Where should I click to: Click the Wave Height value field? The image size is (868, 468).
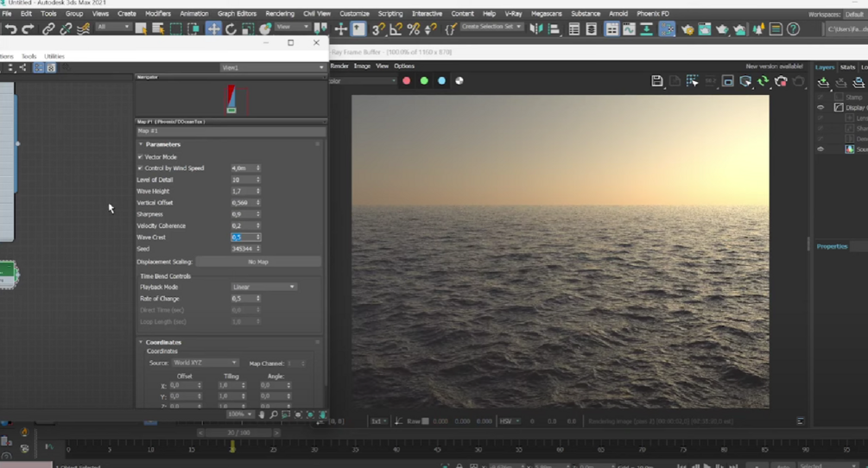point(241,191)
